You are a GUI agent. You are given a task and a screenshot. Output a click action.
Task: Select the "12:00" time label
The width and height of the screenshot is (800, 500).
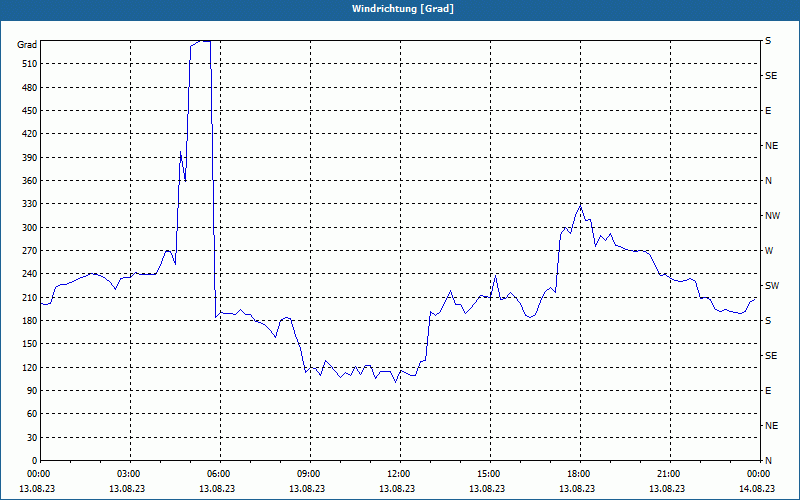(x=399, y=474)
